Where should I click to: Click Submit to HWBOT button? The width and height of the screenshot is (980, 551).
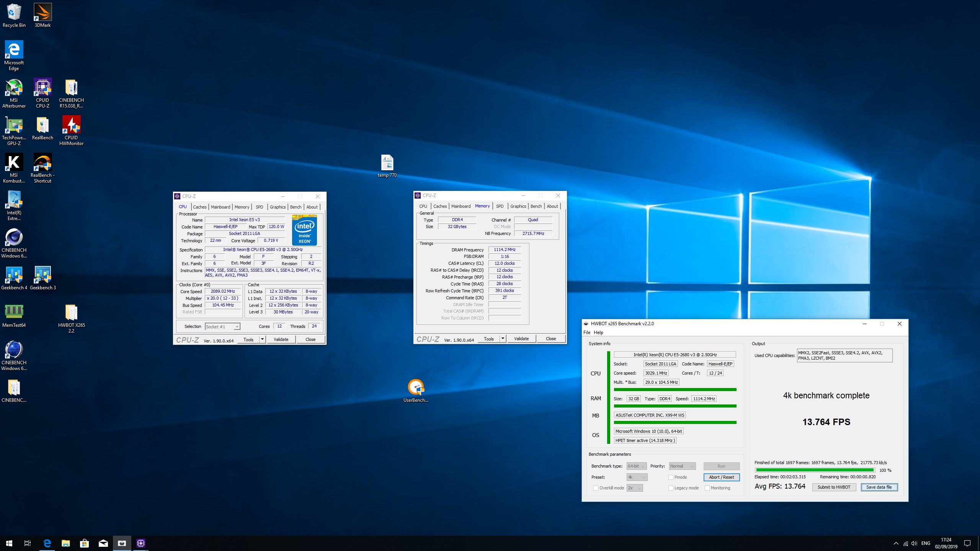[834, 487]
